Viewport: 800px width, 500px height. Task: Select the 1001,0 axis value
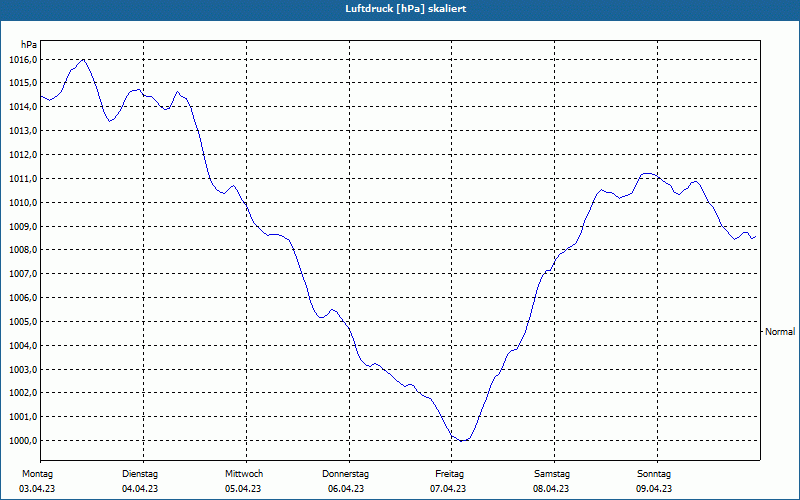pyautogui.click(x=23, y=417)
